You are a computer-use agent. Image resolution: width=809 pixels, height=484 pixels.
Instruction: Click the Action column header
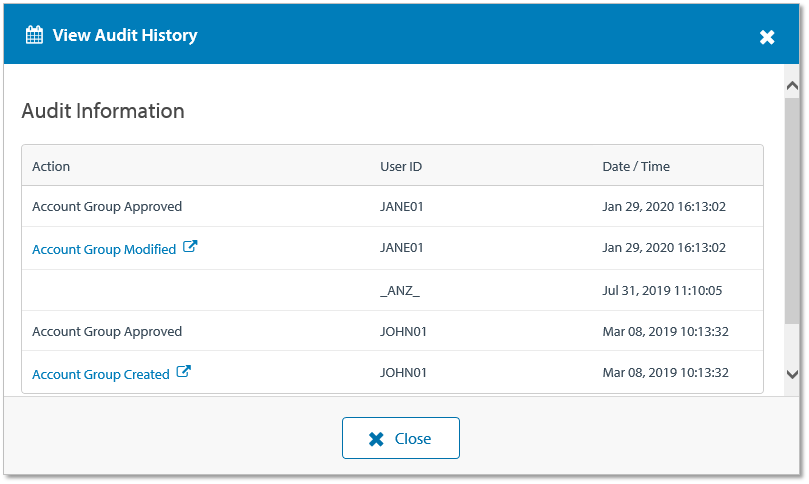pos(51,166)
